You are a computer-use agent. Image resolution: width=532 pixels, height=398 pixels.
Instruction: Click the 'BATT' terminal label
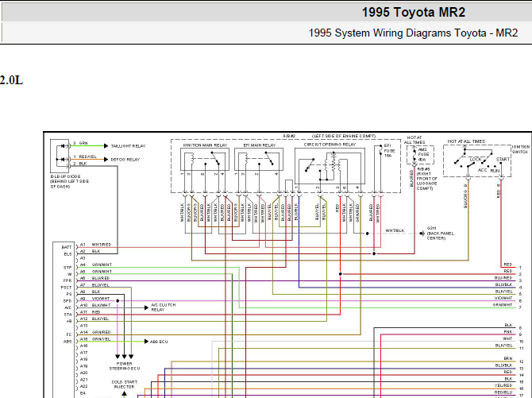pyautogui.click(x=67, y=247)
